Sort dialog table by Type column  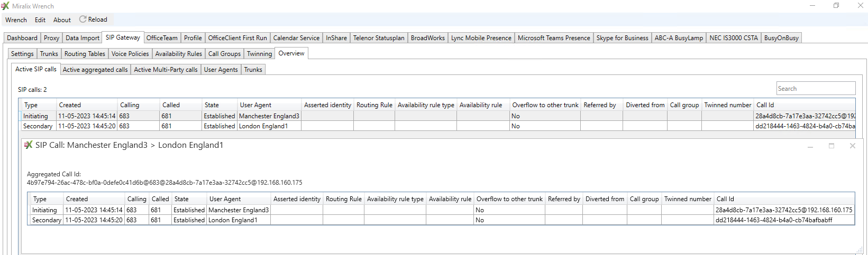tap(47, 199)
